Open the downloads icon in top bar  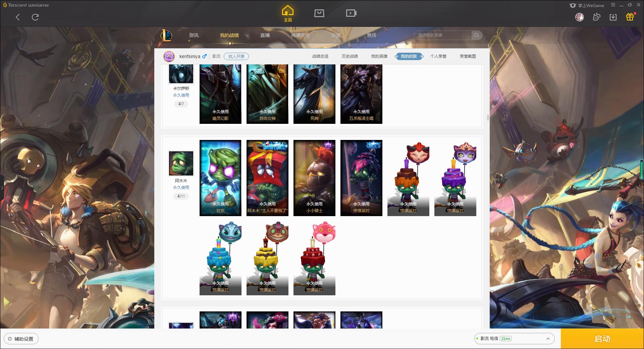point(613,17)
